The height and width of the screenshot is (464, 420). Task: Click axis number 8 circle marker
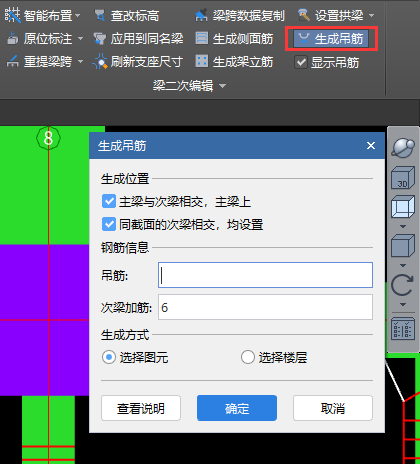pos(48,138)
